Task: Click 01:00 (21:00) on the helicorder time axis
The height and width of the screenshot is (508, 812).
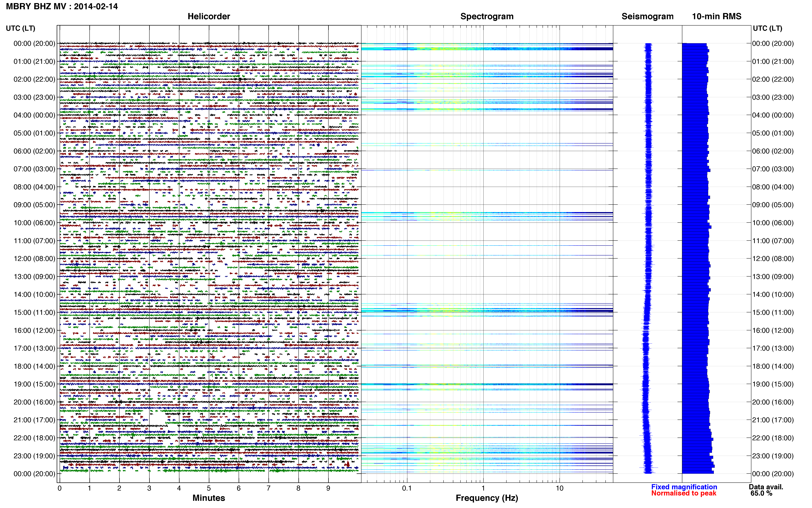Action: (34, 62)
